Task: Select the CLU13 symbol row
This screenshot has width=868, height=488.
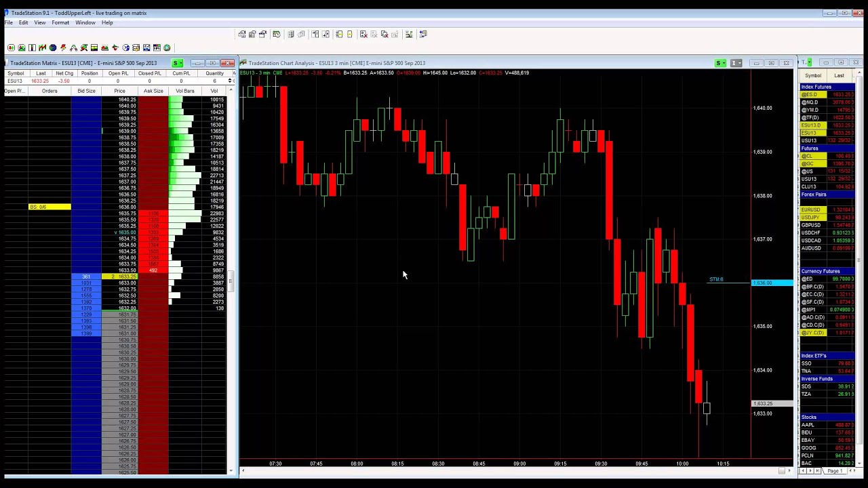Action: 827,186
